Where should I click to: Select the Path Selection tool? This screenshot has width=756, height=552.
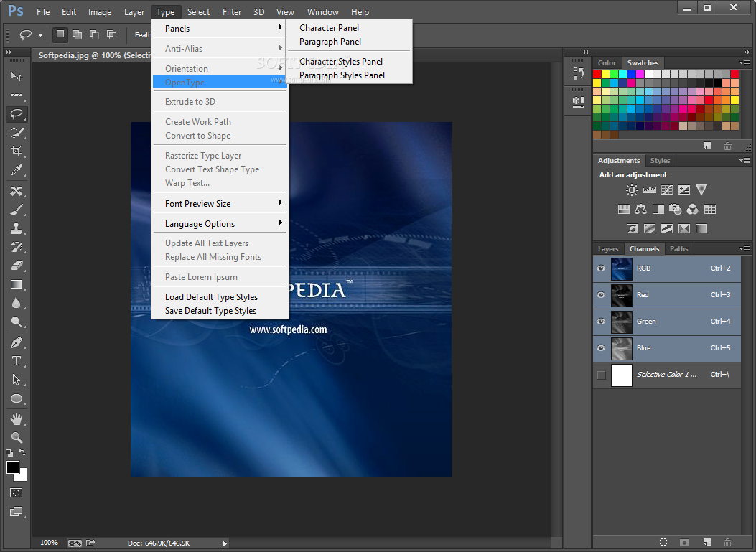pyautogui.click(x=17, y=380)
